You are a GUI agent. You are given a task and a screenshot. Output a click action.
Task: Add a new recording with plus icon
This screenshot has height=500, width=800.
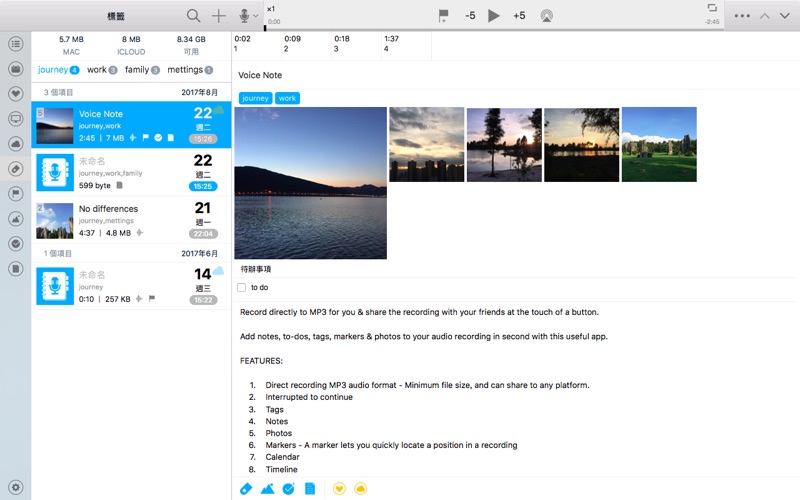pos(218,16)
